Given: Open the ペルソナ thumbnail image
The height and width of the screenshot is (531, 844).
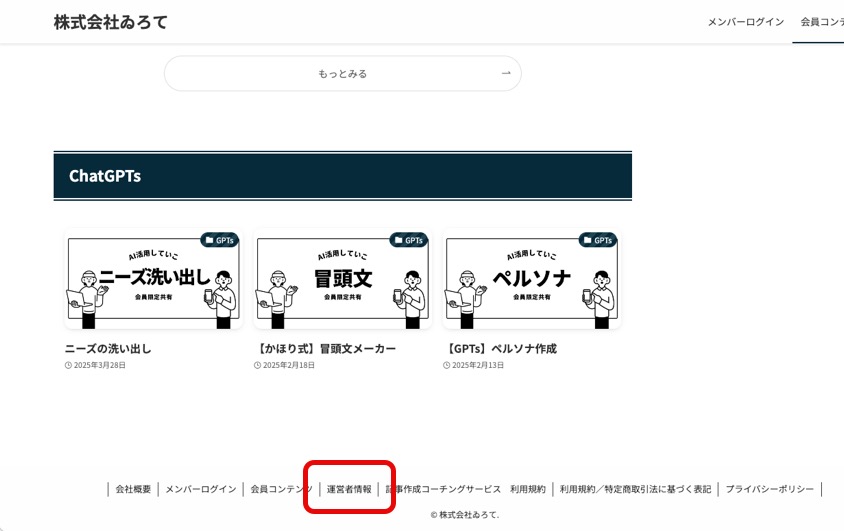Looking at the screenshot, I should (531, 280).
